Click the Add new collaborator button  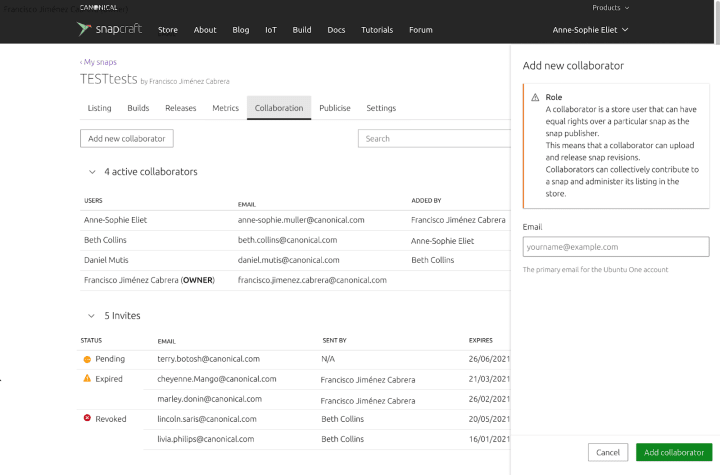[127, 138]
